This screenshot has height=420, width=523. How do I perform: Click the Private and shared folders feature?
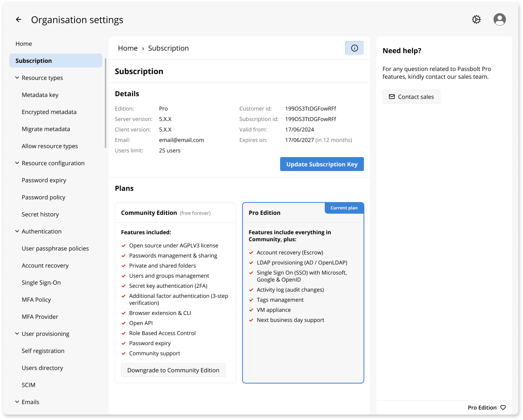(x=163, y=266)
